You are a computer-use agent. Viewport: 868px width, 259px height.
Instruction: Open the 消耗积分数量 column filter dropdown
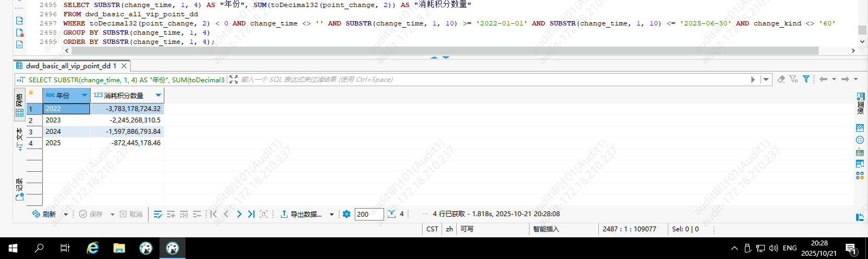158,95
